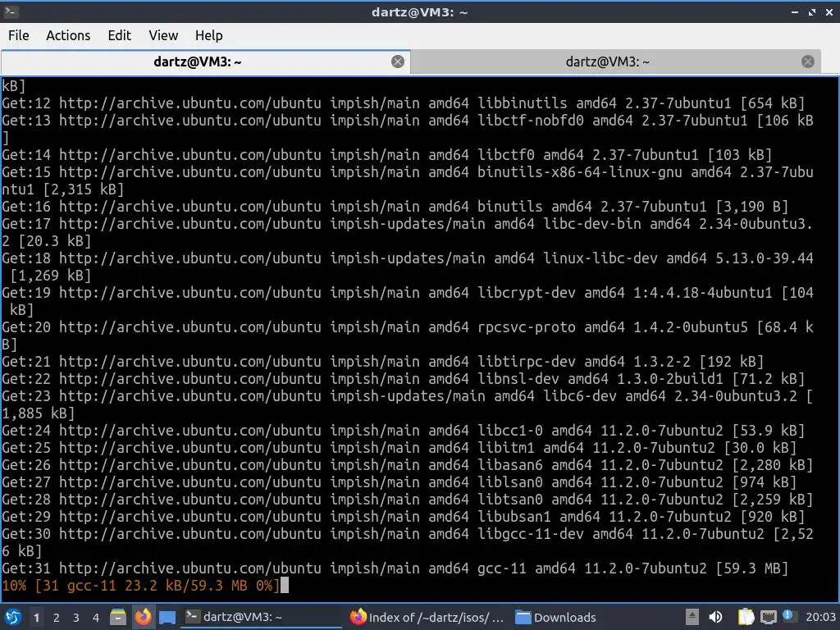Open the clipboard manager tray icon
The width and height of the screenshot is (840, 630).
pyautogui.click(x=746, y=617)
